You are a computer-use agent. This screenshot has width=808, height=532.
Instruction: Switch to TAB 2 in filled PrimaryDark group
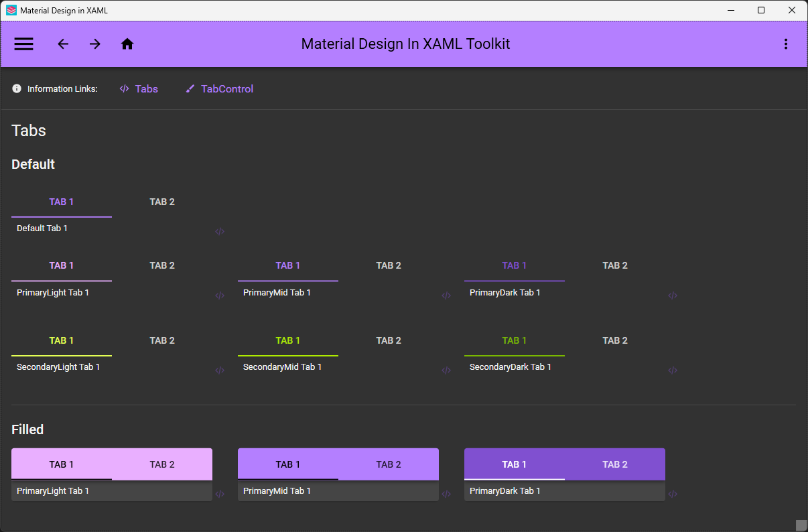coord(615,464)
